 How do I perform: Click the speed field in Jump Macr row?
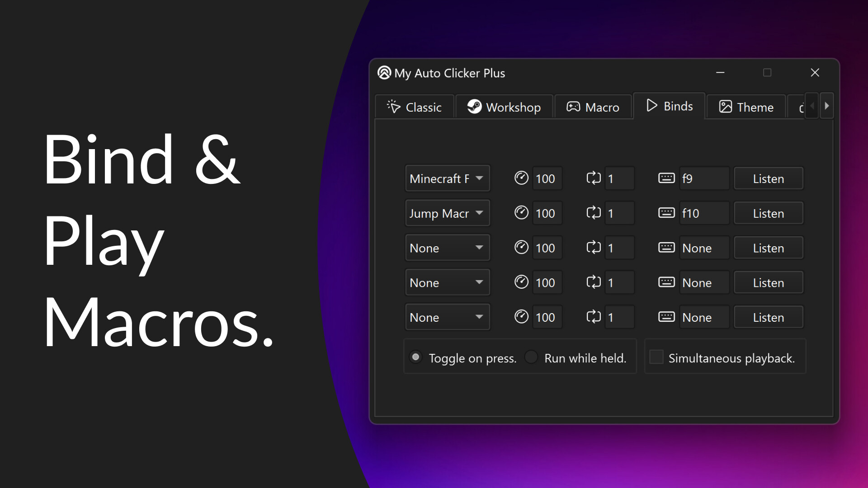click(547, 213)
